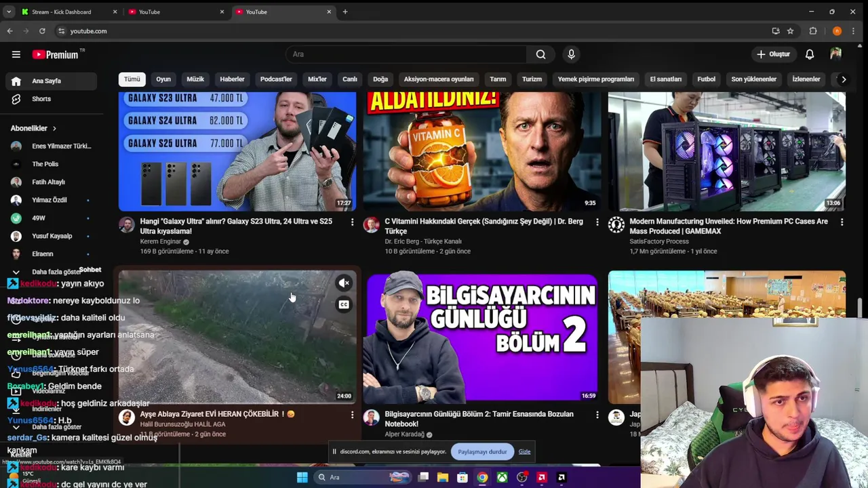
Task: Open the Vitamin C video thumbnail
Action: (481, 152)
